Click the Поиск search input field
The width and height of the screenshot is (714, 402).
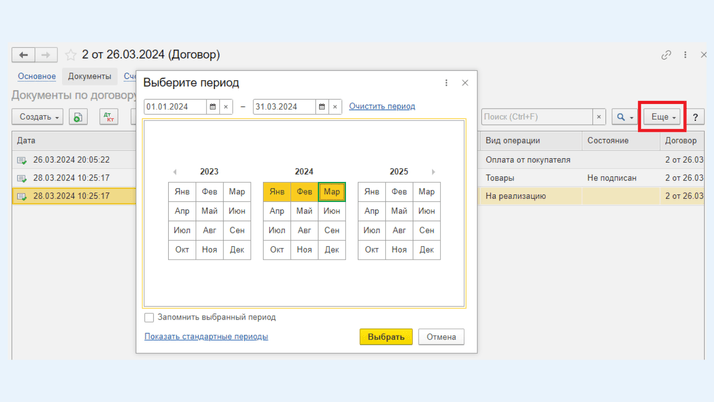537,117
